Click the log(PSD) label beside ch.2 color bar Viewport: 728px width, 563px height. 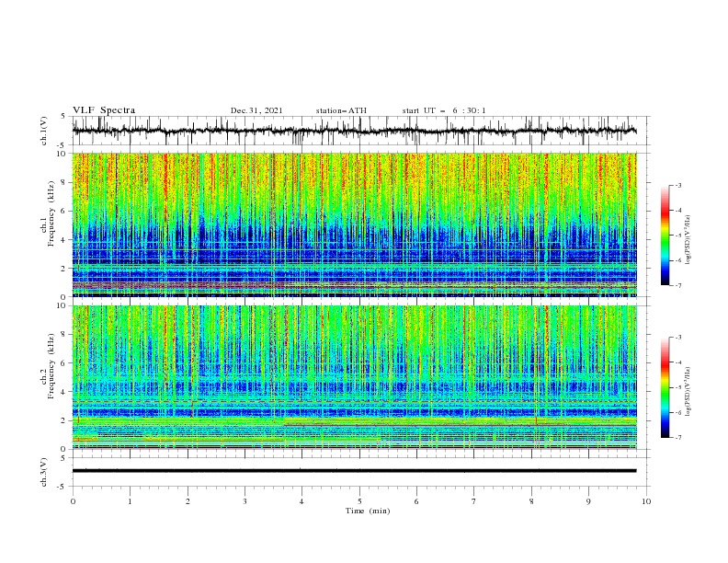(688, 392)
